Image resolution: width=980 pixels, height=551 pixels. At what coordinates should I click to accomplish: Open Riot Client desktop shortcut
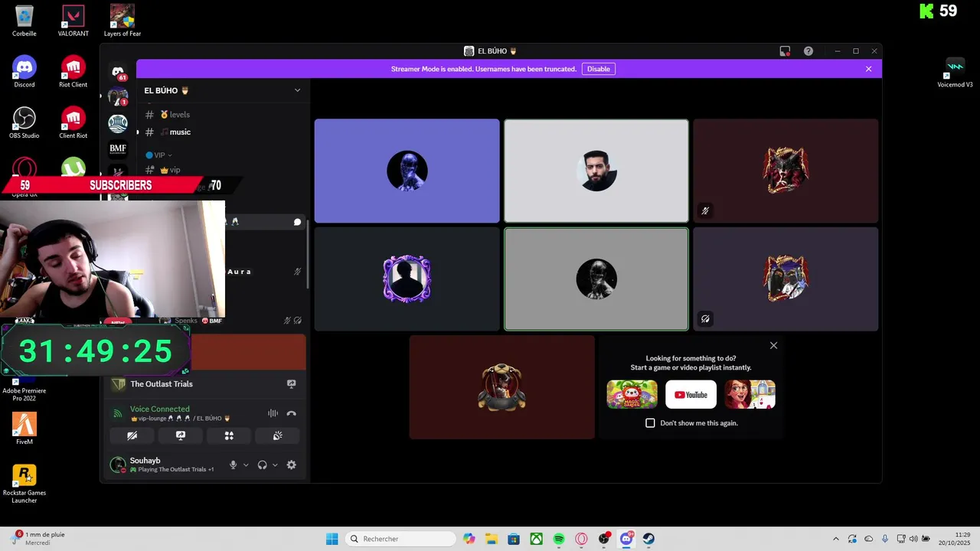73,72
